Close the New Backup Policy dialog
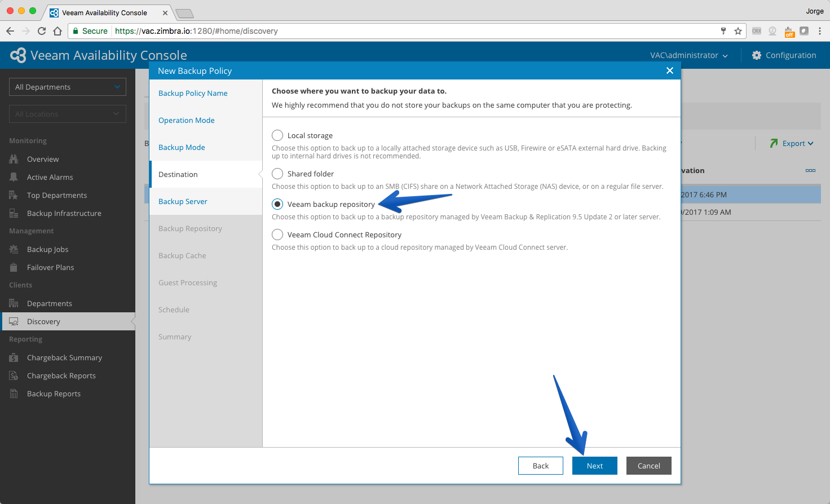Screen dimensions: 830x504 coord(670,70)
